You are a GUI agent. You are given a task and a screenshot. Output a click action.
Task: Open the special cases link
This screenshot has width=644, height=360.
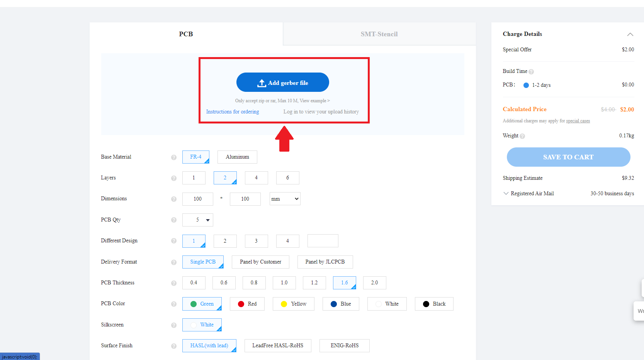[x=578, y=121]
